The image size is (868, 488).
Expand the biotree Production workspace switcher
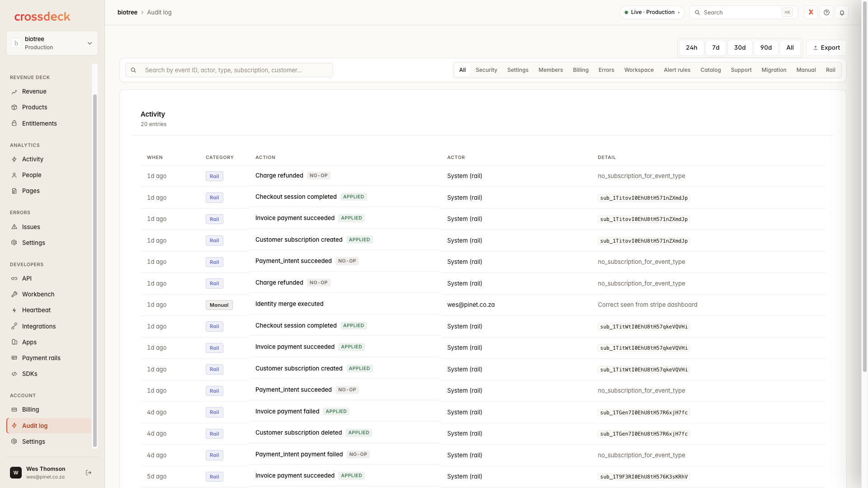52,43
